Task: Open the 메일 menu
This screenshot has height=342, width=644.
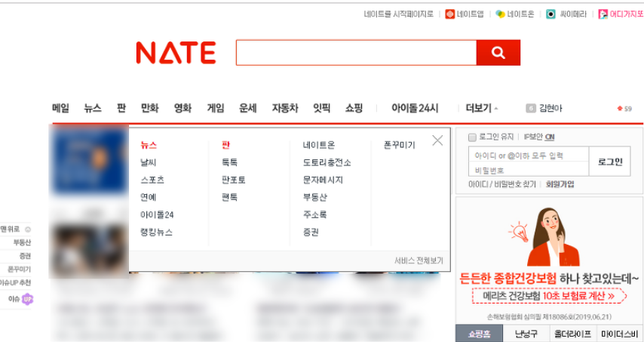Action: (61, 108)
